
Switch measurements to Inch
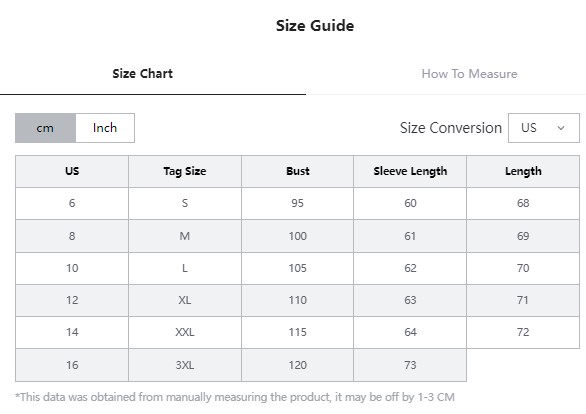(105, 128)
